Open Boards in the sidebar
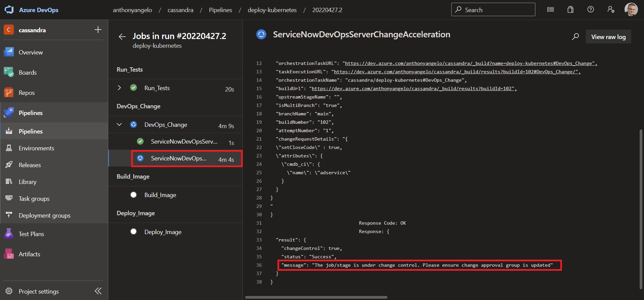This screenshot has width=644, height=300. click(54, 73)
